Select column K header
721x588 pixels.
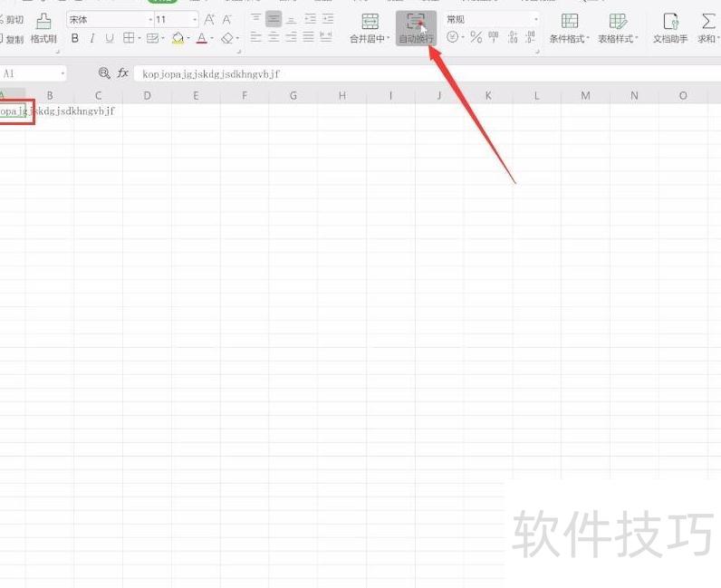pos(488,96)
